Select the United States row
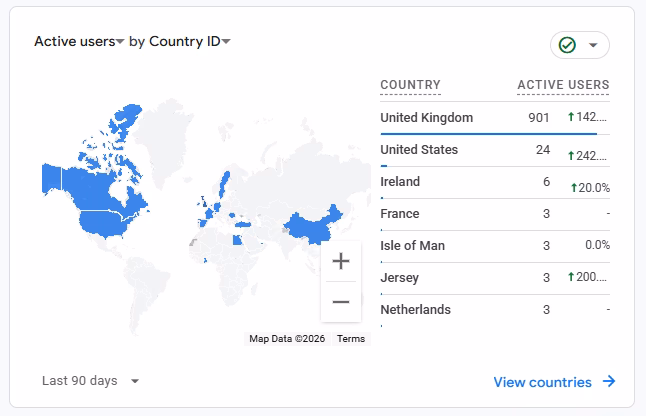Image resolution: width=646 pixels, height=416 pixels. tap(495, 150)
